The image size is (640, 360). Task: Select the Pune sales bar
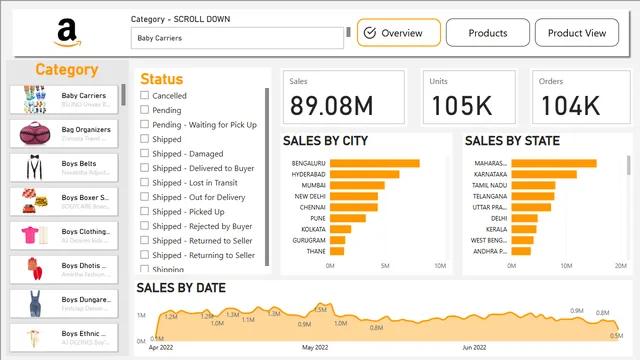(x=348, y=218)
